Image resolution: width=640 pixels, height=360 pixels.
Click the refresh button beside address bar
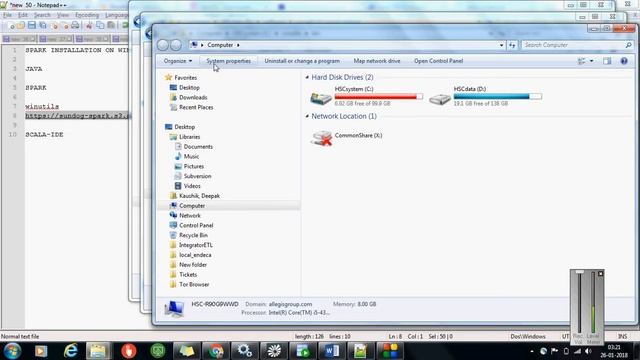(512, 45)
